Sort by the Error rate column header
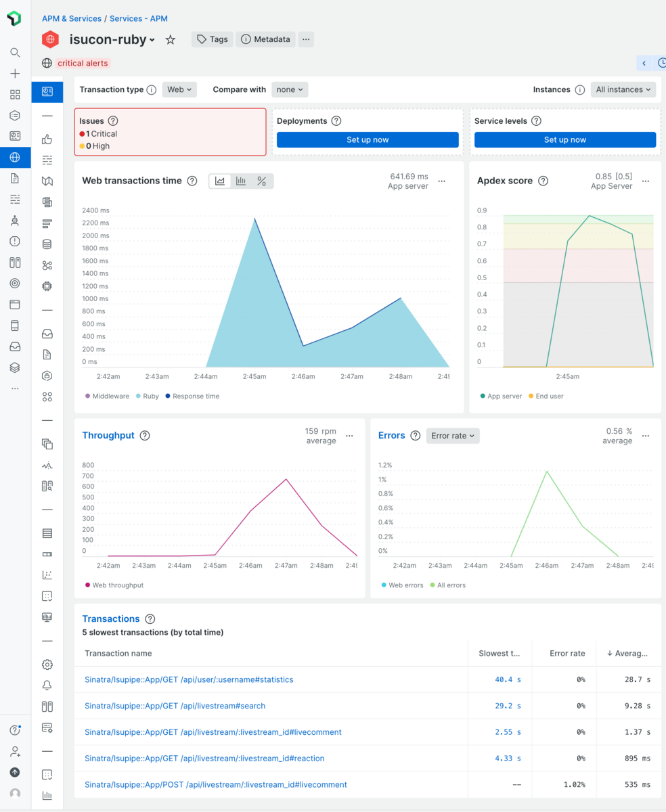Screen dimensions: 666x812 pos(567,654)
